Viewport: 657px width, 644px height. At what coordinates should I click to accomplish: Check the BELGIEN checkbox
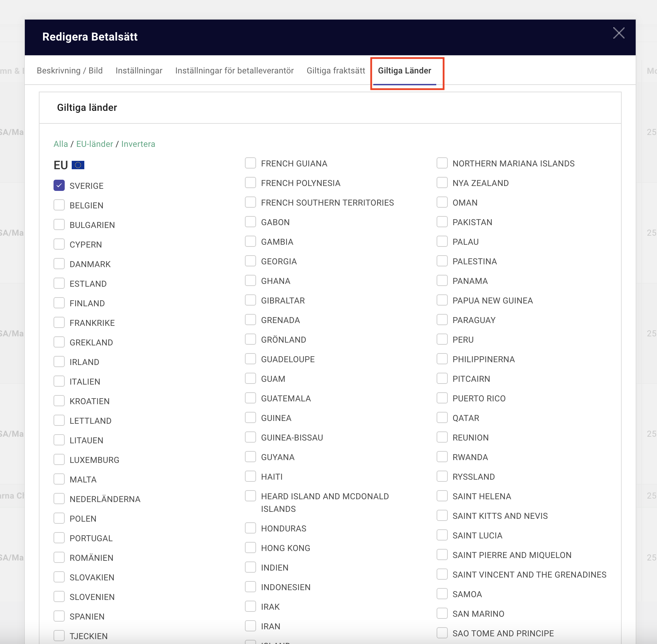click(x=59, y=205)
